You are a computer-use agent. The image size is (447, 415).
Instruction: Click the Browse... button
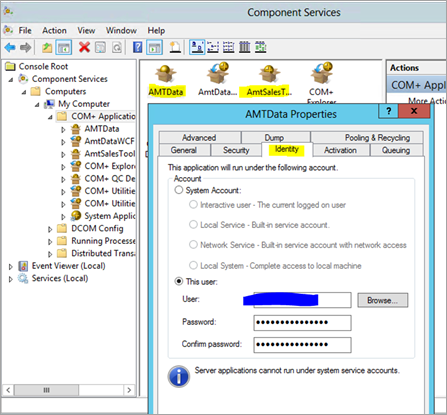coord(383,300)
